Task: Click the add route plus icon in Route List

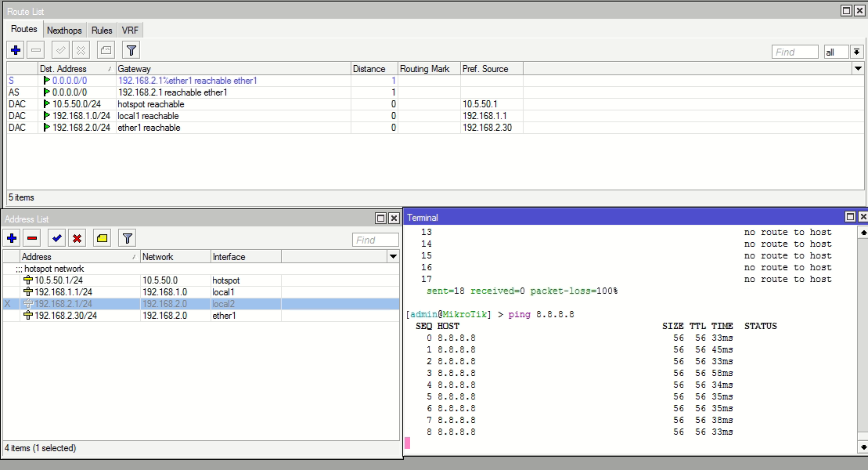Action: [16, 50]
